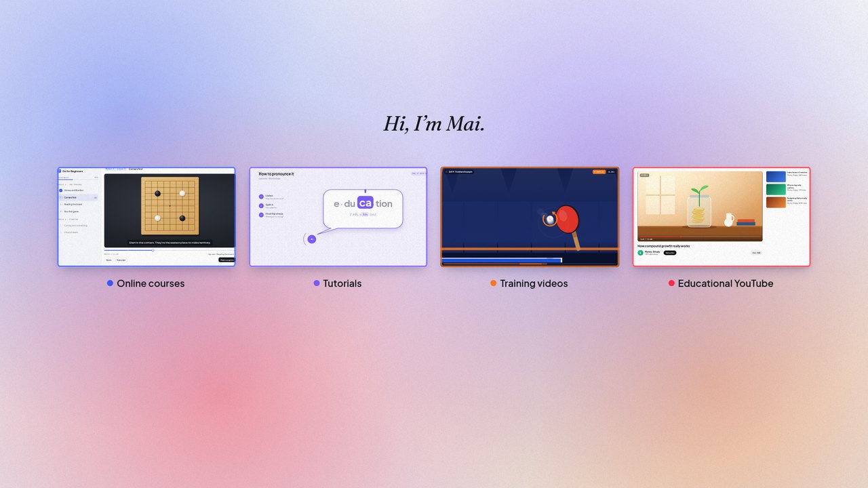Click the green Money Simply channel avatar
The height and width of the screenshot is (488, 868).
[640, 253]
